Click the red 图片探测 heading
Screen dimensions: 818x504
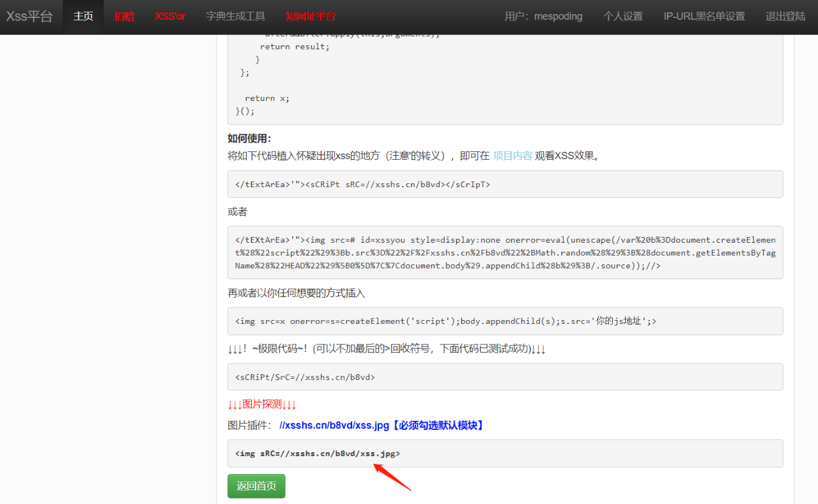[x=262, y=404]
